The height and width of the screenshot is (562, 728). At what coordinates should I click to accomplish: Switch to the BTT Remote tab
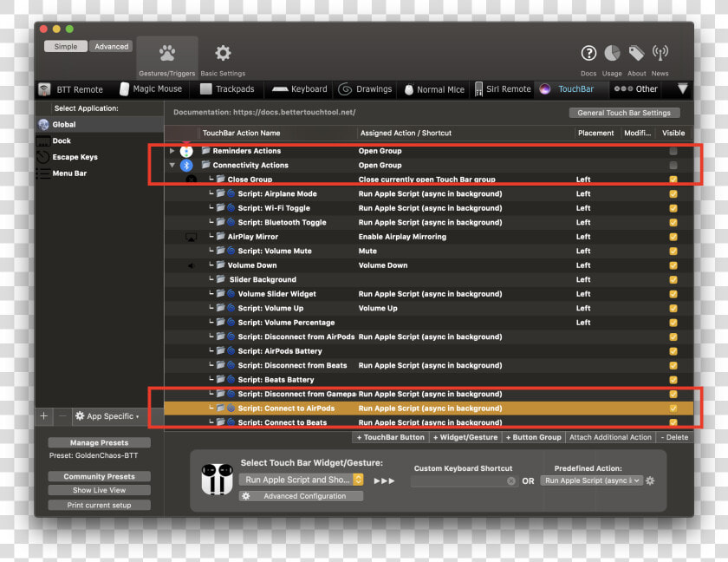click(x=71, y=89)
